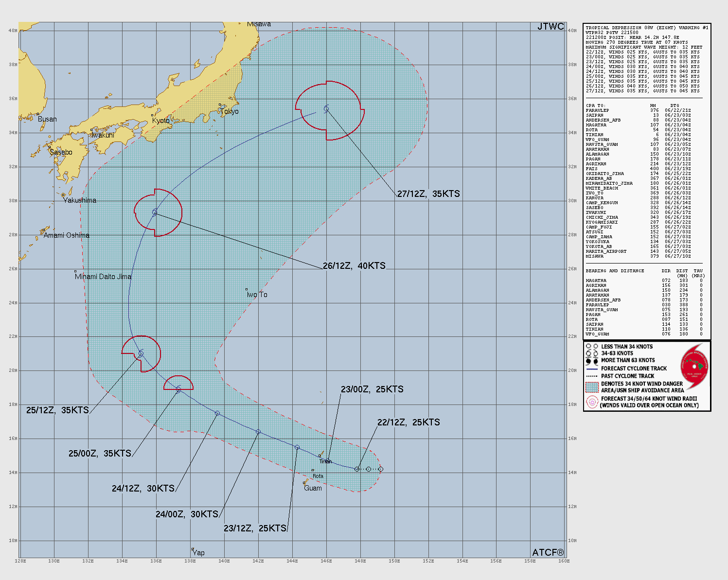Click the ATCF® label at the map's bottom right
728x580 pixels.
pos(548,552)
